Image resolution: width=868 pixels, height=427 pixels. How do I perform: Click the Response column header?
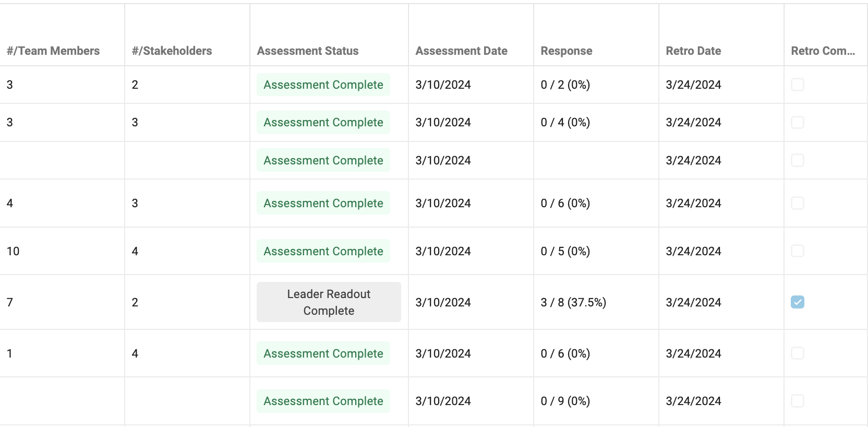point(566,51)
